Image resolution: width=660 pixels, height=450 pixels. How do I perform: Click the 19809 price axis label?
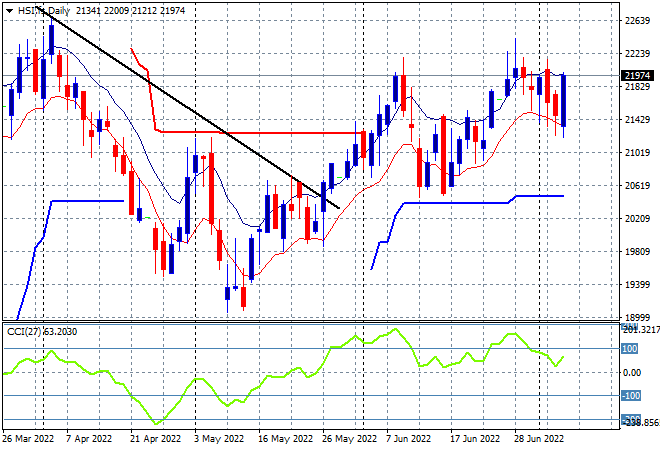pos(637,252)
